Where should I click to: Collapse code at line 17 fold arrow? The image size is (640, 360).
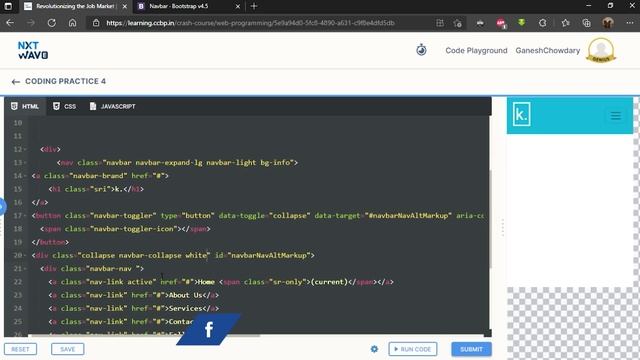[25, 216]
